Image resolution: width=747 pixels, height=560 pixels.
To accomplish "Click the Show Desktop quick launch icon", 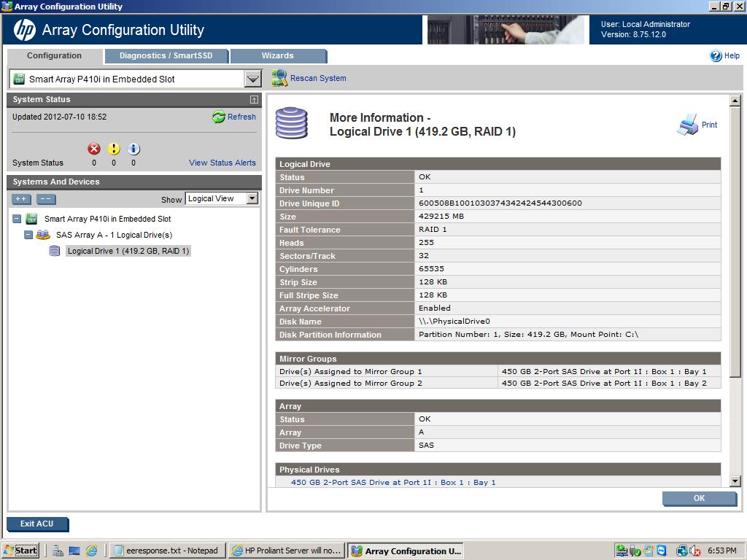I will (x=74, y=551).
